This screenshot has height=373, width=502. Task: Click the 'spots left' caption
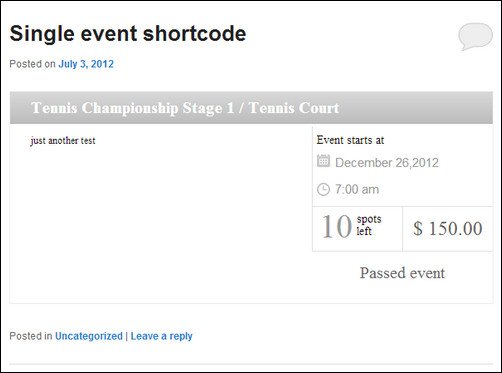pyautogui.click(x=369, y=225)
